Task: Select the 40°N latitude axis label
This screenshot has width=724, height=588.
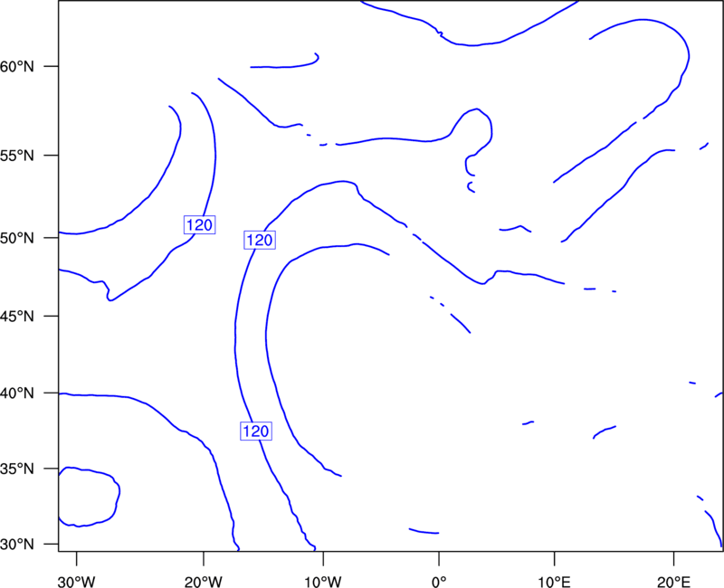Action: (17, 394)
